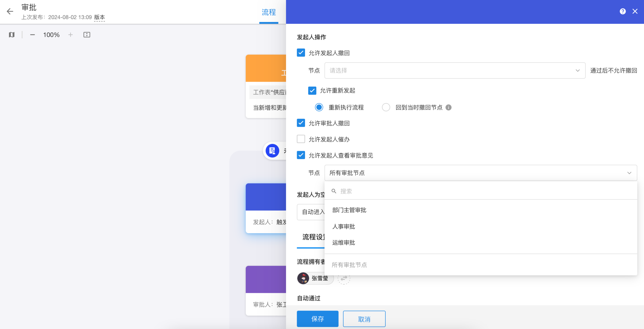The height and width of the screenshot is (329, 644).
Task: Uncheck 允许审批人撤回 checkbox
Action: point(301,123)
